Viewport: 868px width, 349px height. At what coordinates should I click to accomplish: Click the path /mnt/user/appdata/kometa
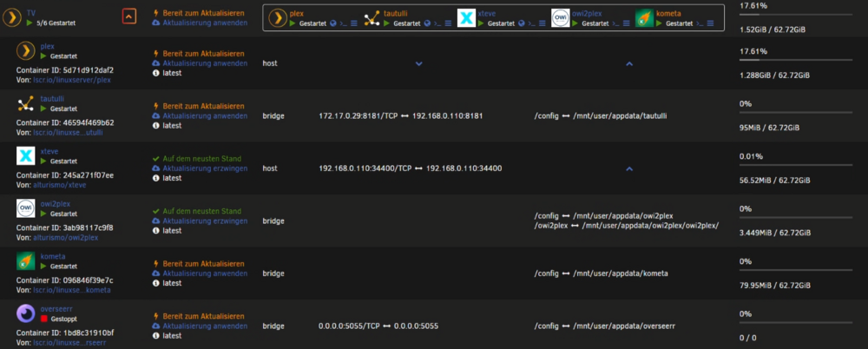point(620,273)
